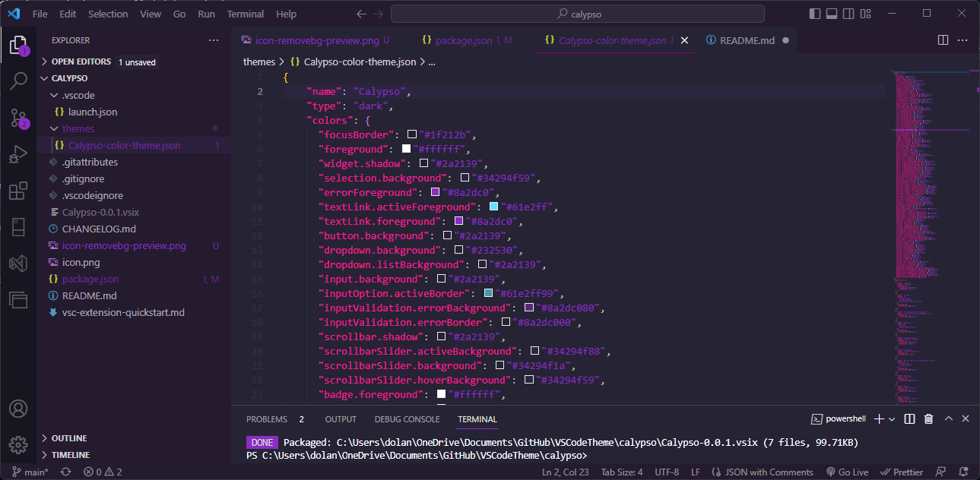Click Go Live in status bar
This screenshot has width=980, height=480.
coord(847,472)
